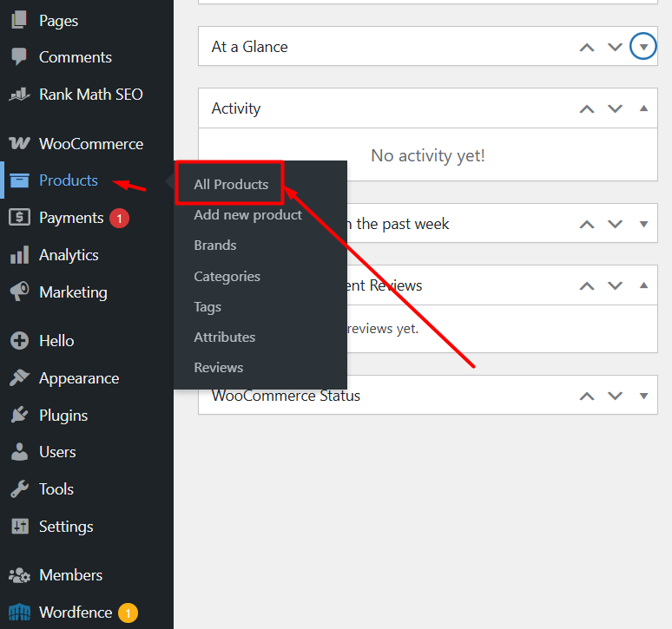672x629 pixels.
Task: Click the Plugins plug icon
Action: [19, 415]
